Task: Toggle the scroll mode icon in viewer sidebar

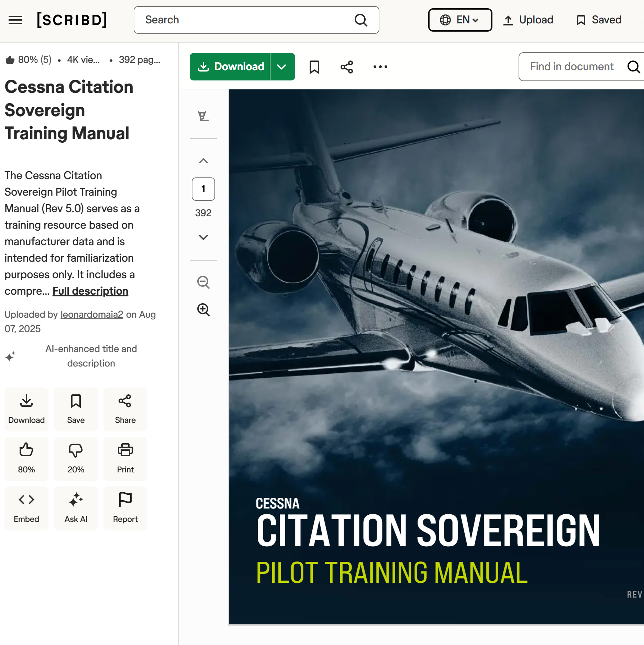Action: tap(203, 116)
